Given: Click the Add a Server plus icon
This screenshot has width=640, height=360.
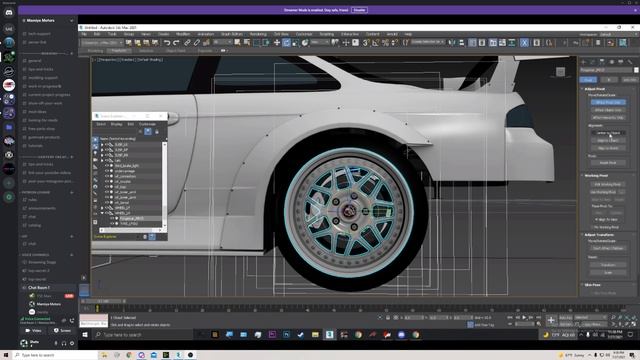Looking at the screenshot, I should pyautogui.click(x=9, y=183).
